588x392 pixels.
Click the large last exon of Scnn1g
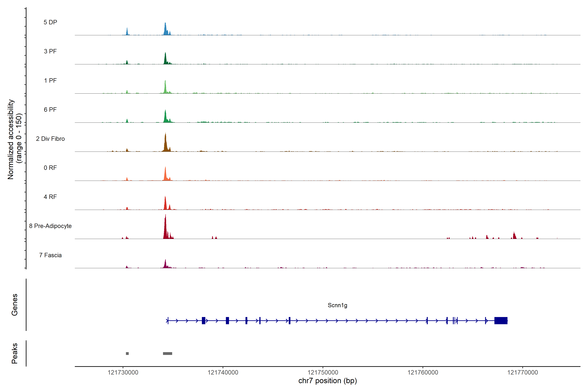tap(501, 320)
